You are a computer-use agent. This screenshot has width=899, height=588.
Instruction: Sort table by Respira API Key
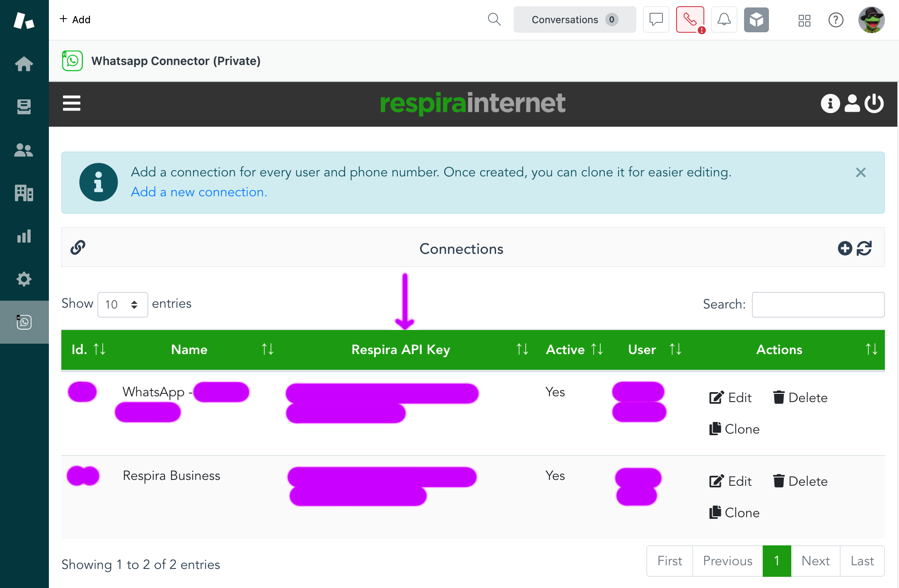tap(400, 349)
